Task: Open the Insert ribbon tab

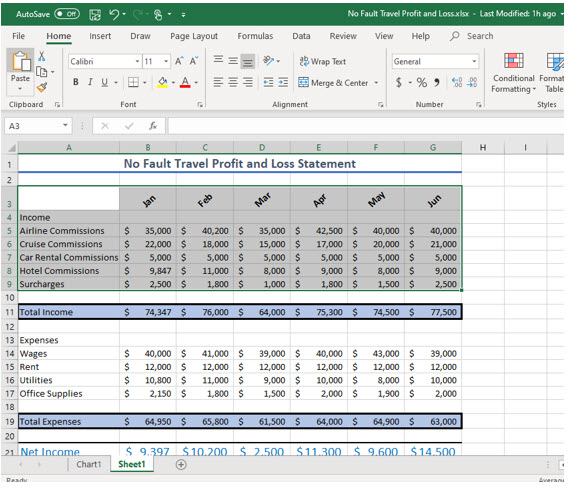Action: click(100, 36)
